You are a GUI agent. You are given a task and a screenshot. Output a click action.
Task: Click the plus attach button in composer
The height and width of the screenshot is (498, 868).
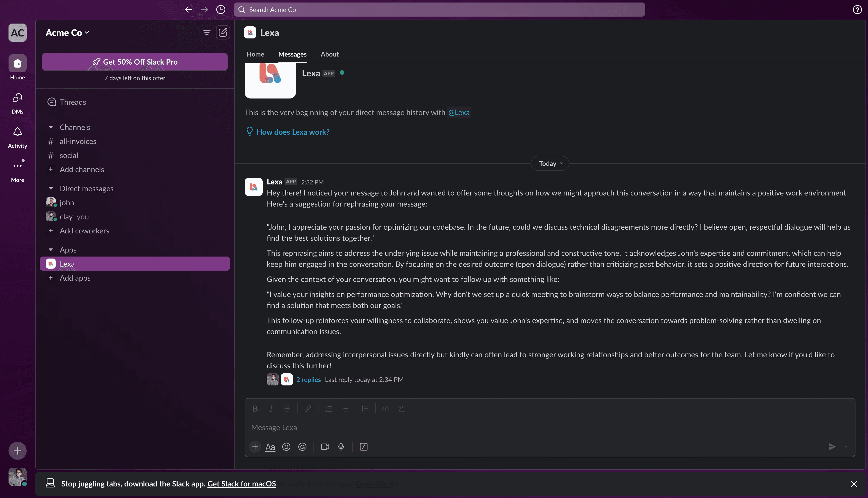[255, 447]
